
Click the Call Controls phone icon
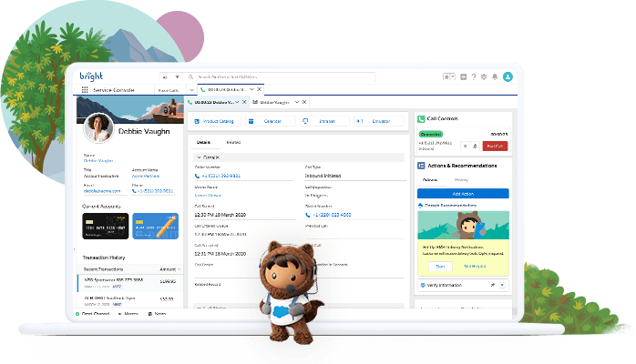(421, 118)
